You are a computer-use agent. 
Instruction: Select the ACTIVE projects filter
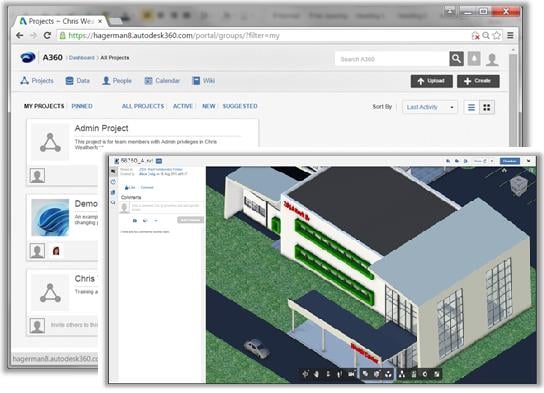click(183, 106)
